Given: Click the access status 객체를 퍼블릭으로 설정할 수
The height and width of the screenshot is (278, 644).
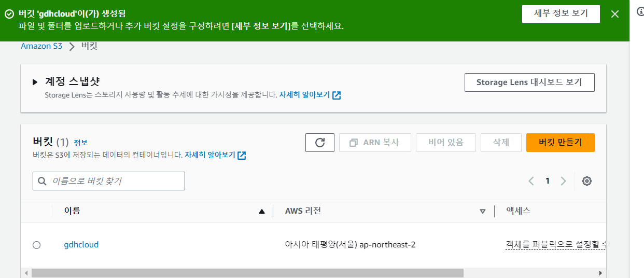Looking at the screenshot, I should point(556,244).
